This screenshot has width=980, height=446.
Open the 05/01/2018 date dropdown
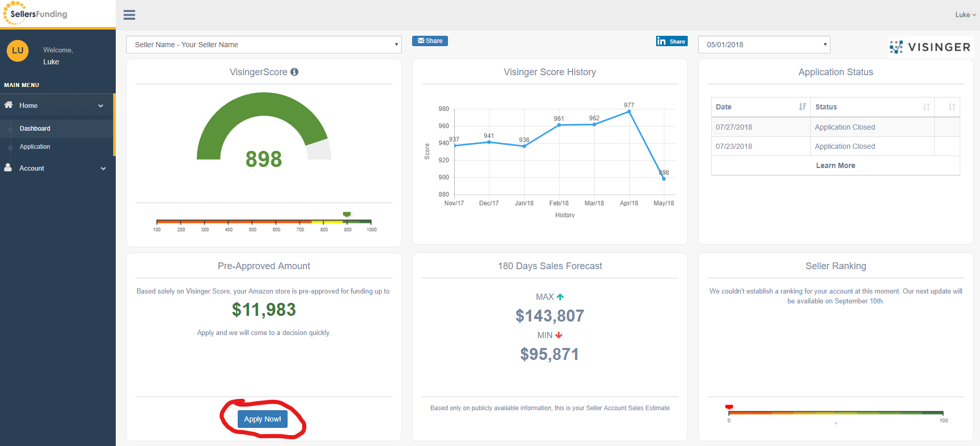click(764, 45)
